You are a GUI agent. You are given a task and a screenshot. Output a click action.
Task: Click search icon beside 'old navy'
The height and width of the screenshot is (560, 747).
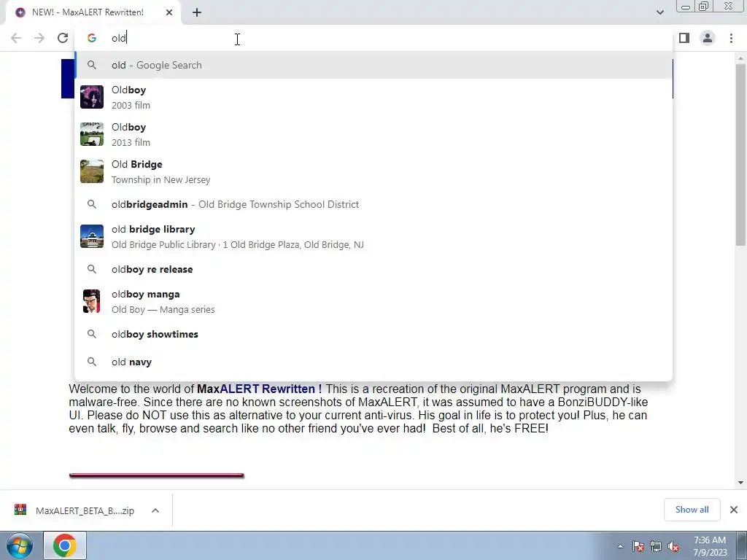[x=91, y=362]
